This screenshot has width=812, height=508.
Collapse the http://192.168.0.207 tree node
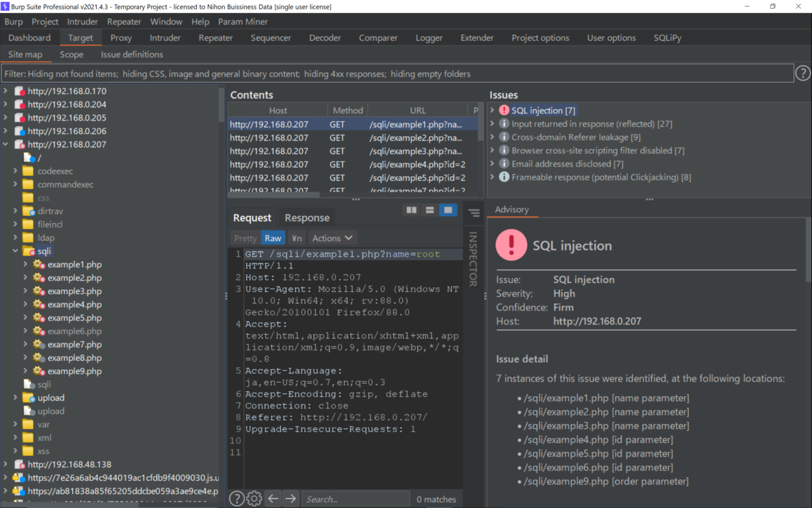pos(6,144)
